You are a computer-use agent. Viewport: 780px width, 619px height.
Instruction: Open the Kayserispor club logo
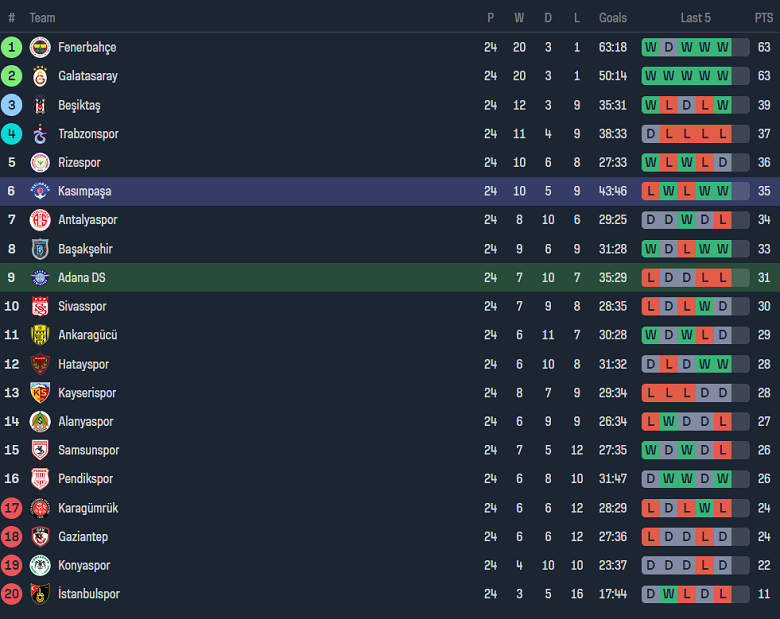tap(40, 393)
